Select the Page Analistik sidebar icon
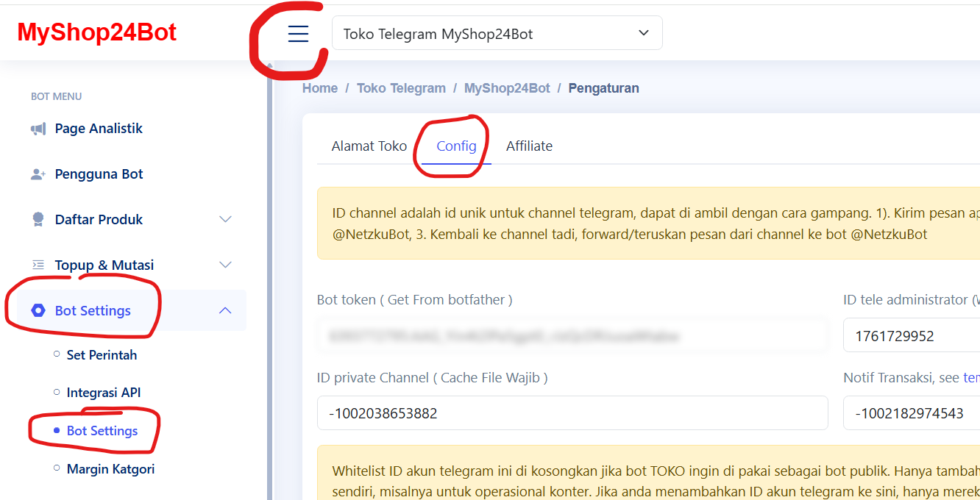 point(37,128)
